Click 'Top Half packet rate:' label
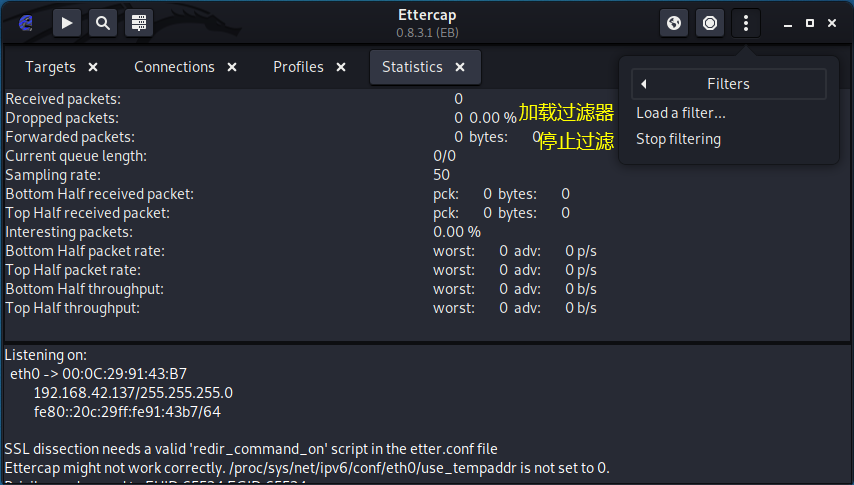Image resolution: width=854 pixels, height=485 pixels. coord(73,270)
